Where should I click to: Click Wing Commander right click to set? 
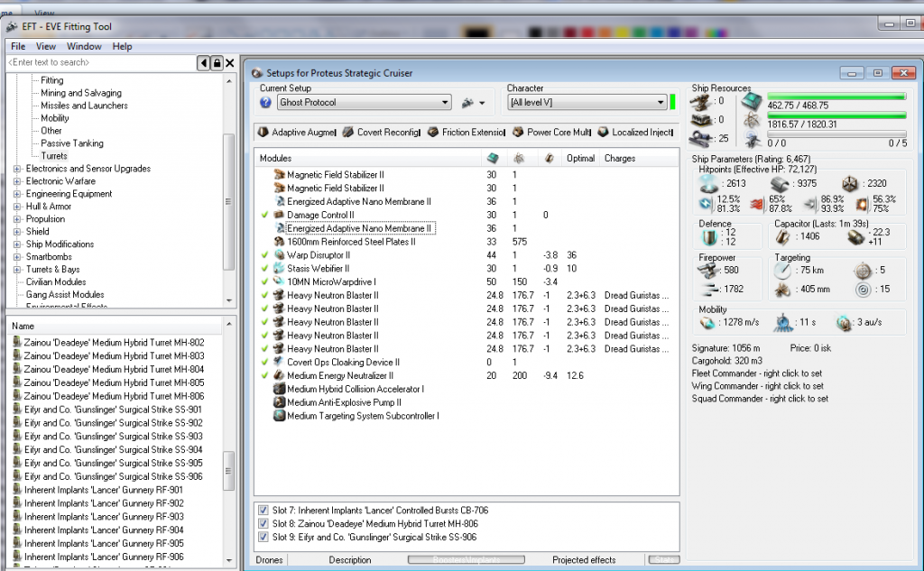758,386
